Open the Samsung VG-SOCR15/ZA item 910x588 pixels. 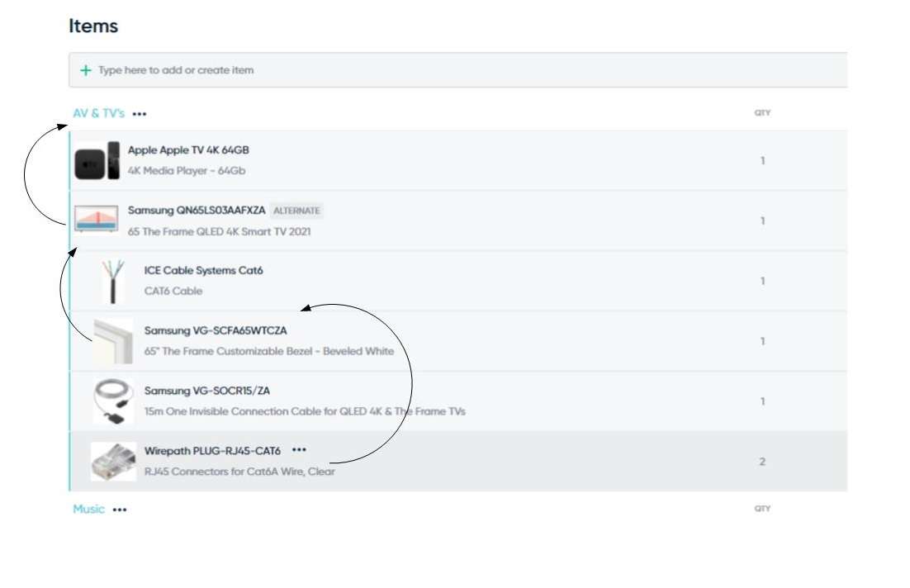pos(207,391)
